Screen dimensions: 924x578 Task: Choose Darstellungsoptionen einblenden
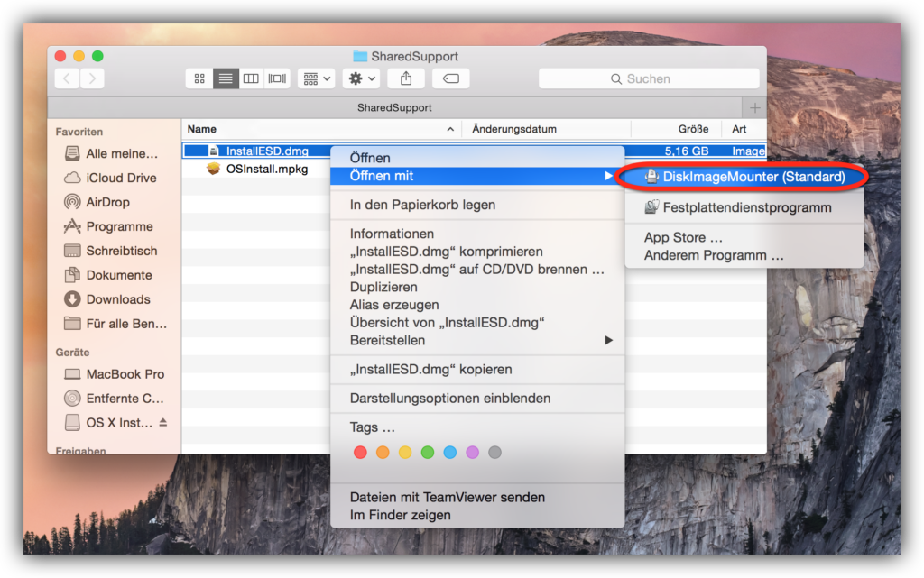pos(477,398)
